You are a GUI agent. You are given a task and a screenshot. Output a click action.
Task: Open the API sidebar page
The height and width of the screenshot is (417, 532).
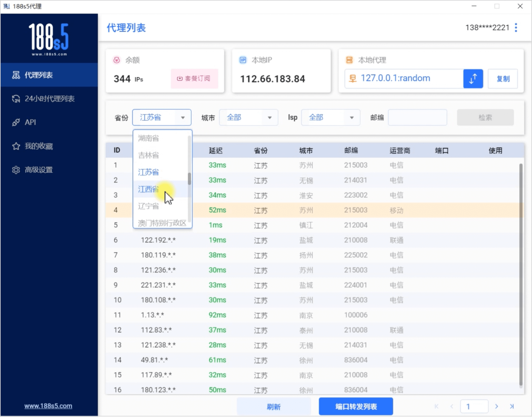coord(49,122)
